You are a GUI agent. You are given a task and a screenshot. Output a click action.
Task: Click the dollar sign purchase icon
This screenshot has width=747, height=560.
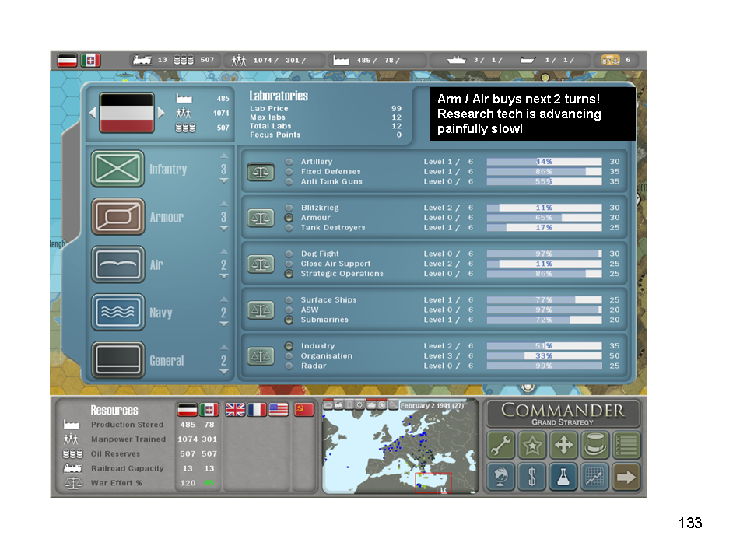532,477
